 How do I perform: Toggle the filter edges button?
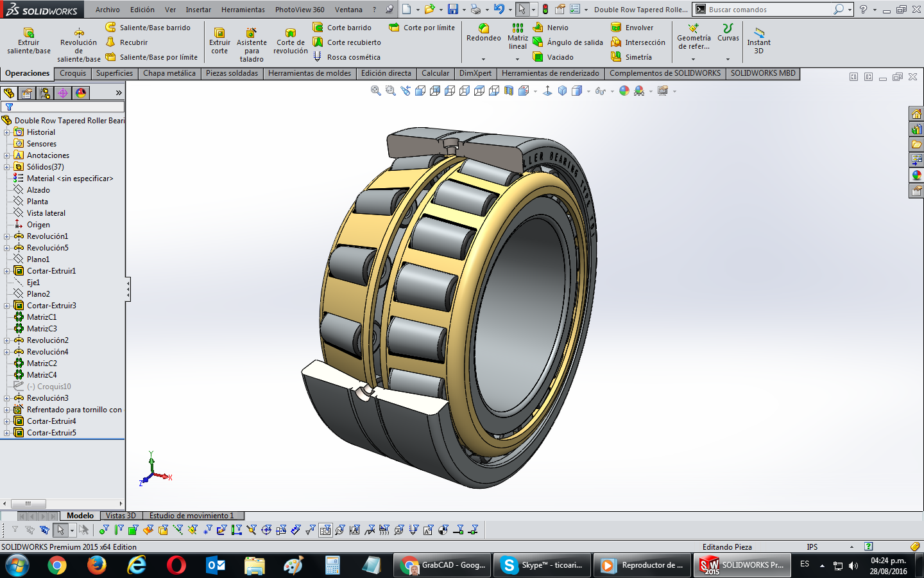119,530
